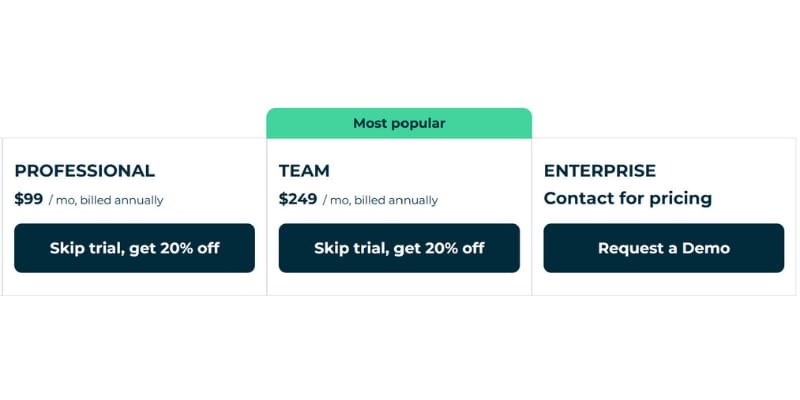The image size is (800, 400).
Task: Request a Demo for Enterprise
Action: coord(663,248)
